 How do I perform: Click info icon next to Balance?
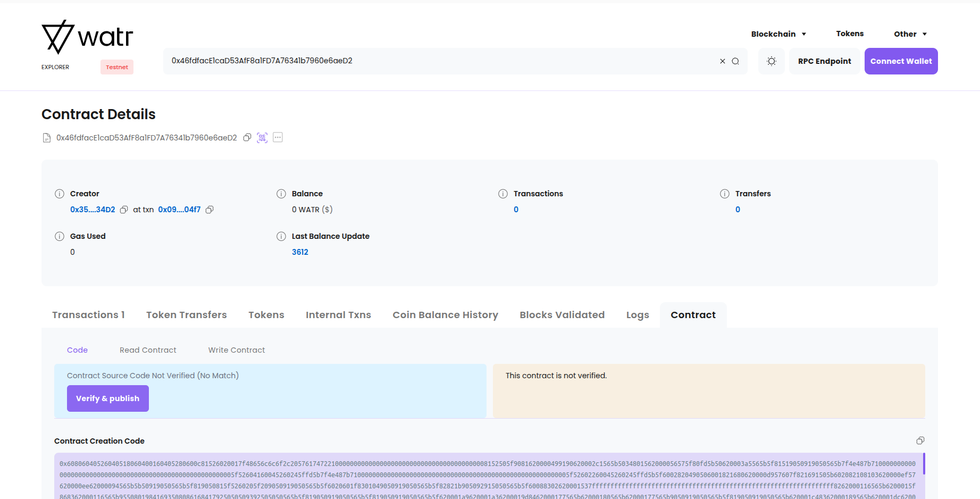click(281, 194)
